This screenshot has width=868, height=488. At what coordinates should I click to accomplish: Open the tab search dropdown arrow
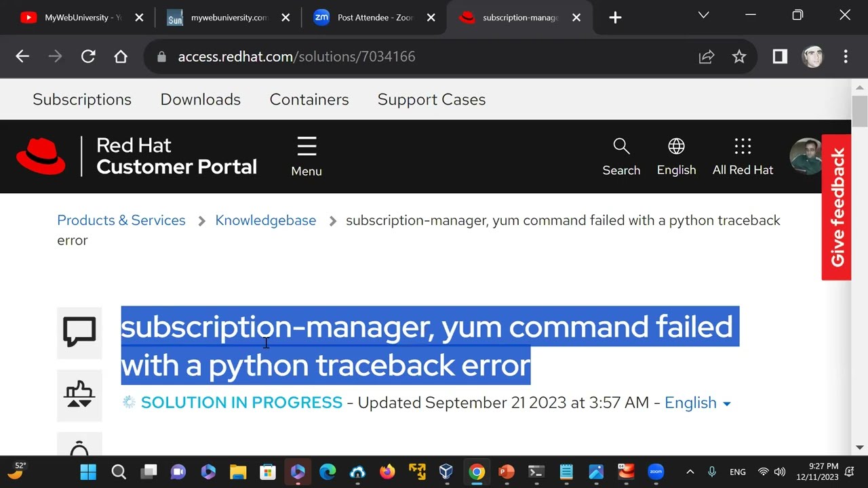pos(704,15)
